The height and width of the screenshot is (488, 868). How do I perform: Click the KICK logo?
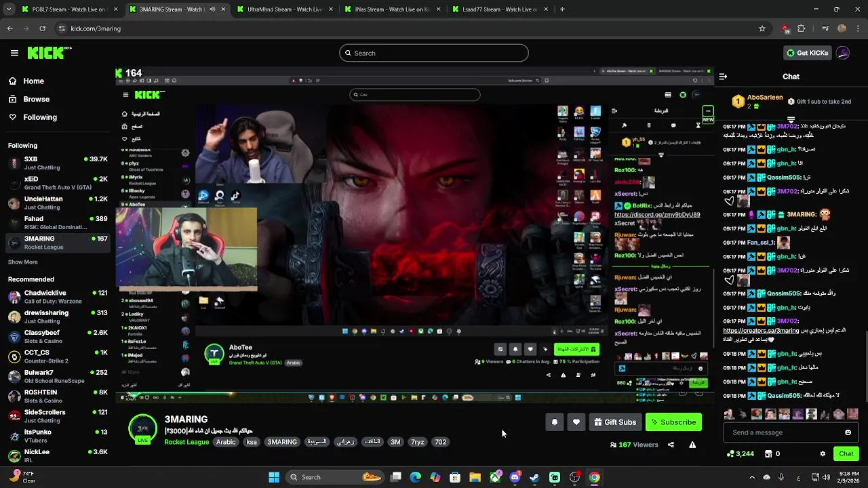click(50, 53)
